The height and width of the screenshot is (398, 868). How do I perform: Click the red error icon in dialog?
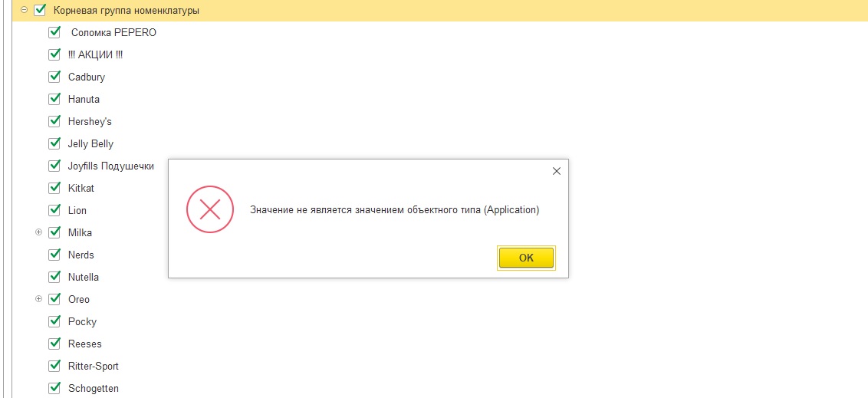tap(210, 209)
